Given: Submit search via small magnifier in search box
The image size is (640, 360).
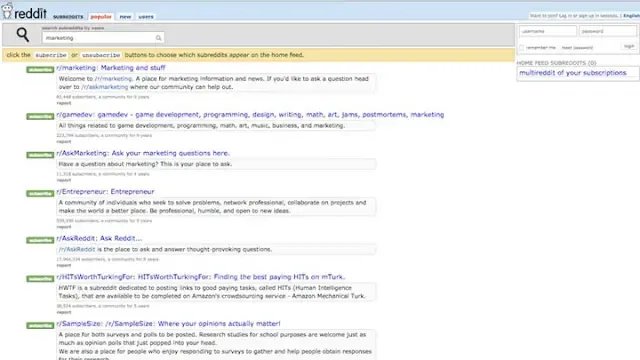Looking at the screenshot, I should 158,38.
